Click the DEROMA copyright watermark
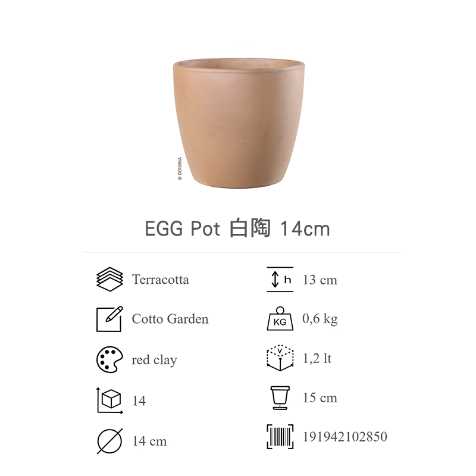 180,168
